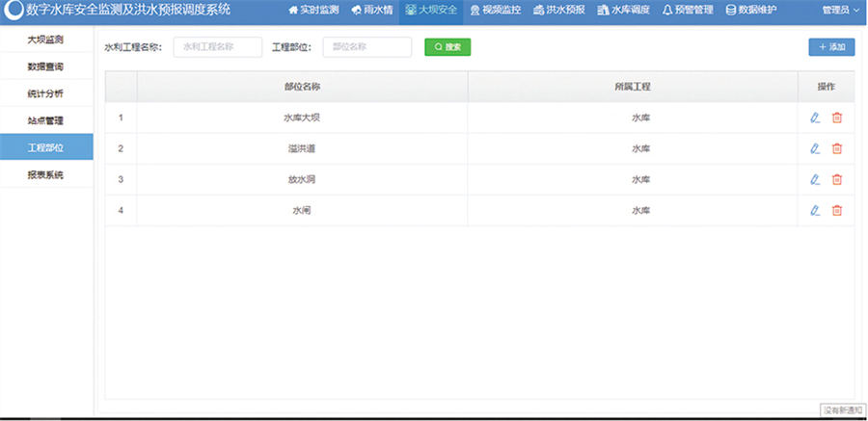Switch to 雨水情 navigation tab
This screenshot has width=868, height=421.
[371, 10]
